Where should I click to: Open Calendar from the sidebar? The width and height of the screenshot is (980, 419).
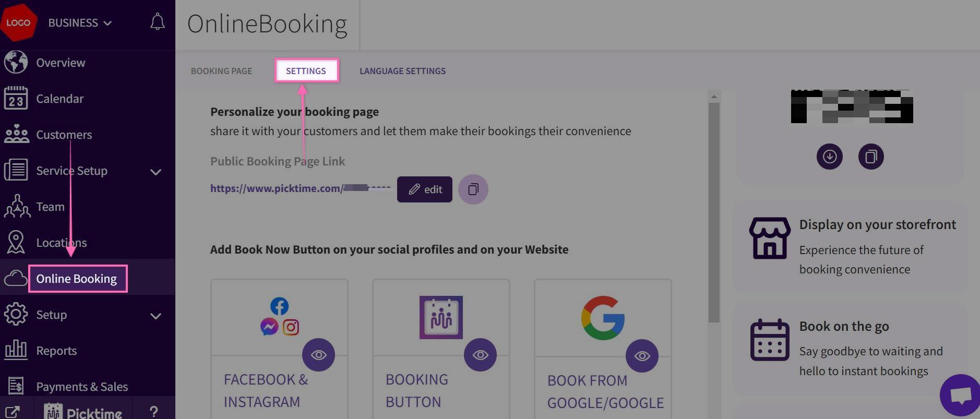click(59, 99)
